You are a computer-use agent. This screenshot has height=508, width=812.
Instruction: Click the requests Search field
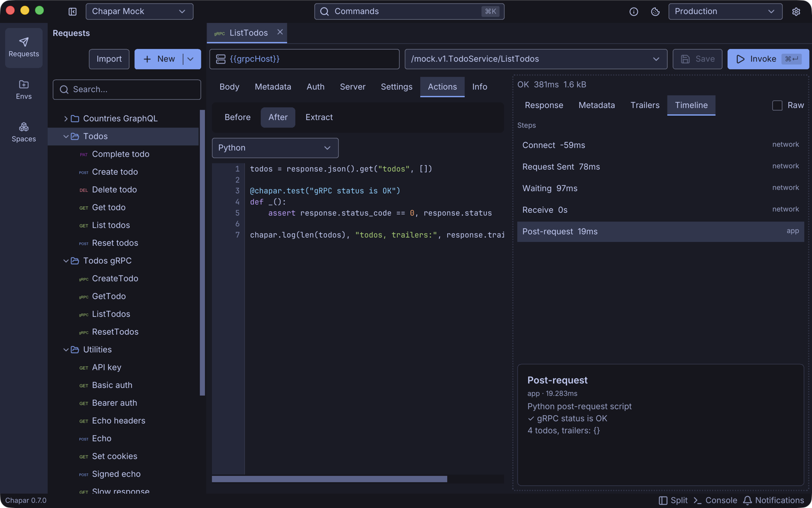point(127,89)
